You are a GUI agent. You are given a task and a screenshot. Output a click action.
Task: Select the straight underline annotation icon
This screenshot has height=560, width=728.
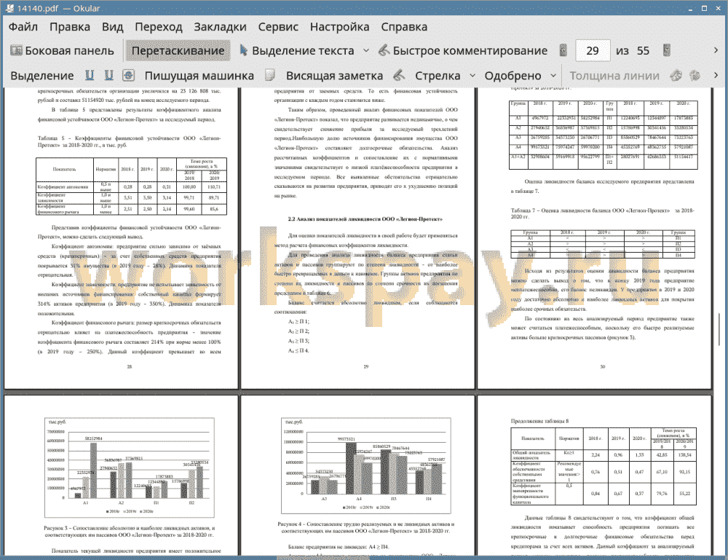pyautogui.click(x=90, y=75)
